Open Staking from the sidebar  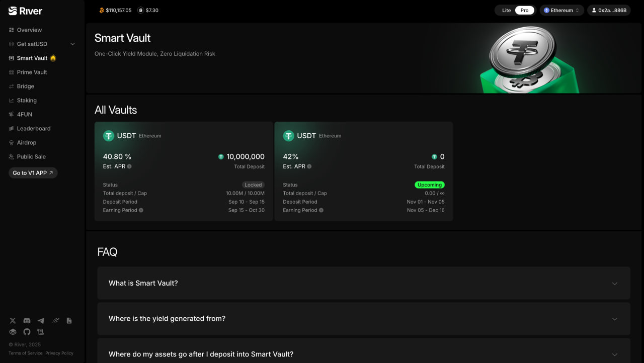click(x=27, y=101)
